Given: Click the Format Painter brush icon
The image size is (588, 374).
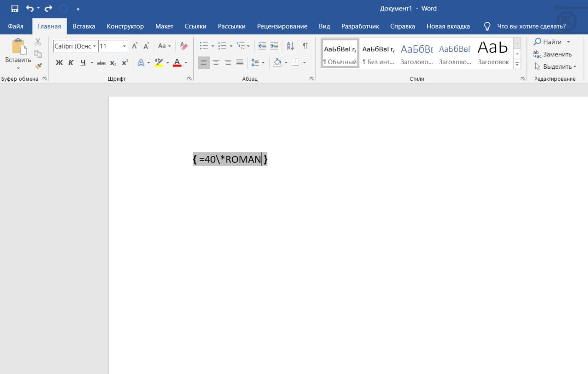Looking at the screenshot, I should tap(38, 66).
